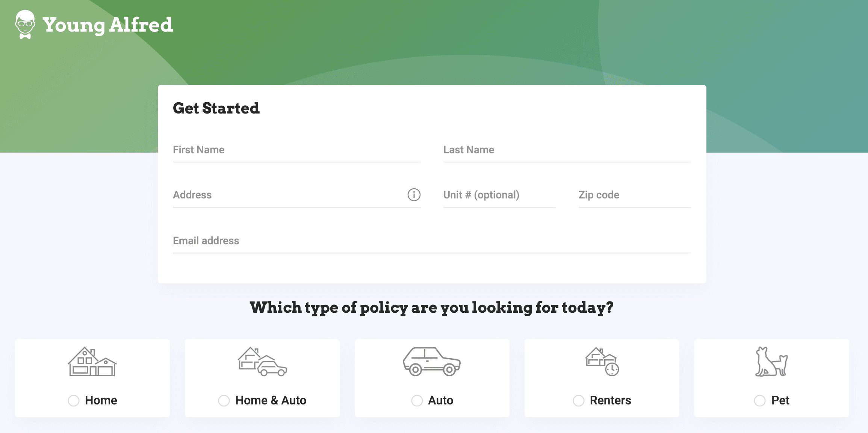Choose the Auto radio option
Screen dimensions: 868x433
click(417, 401)
